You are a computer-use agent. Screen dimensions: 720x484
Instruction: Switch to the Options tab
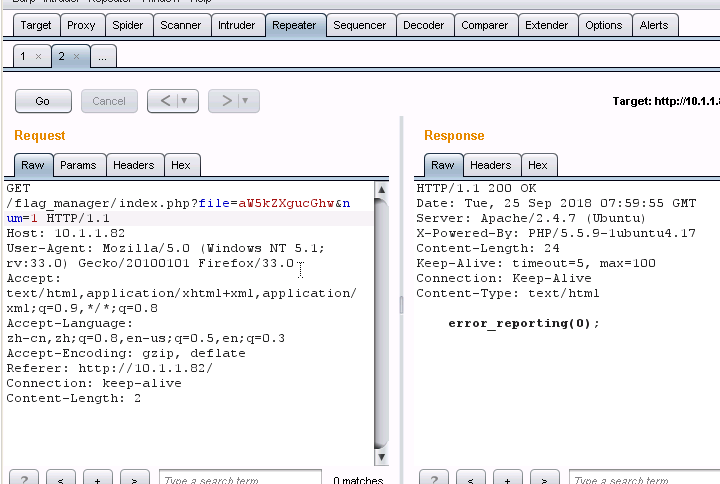pos(604,25)
